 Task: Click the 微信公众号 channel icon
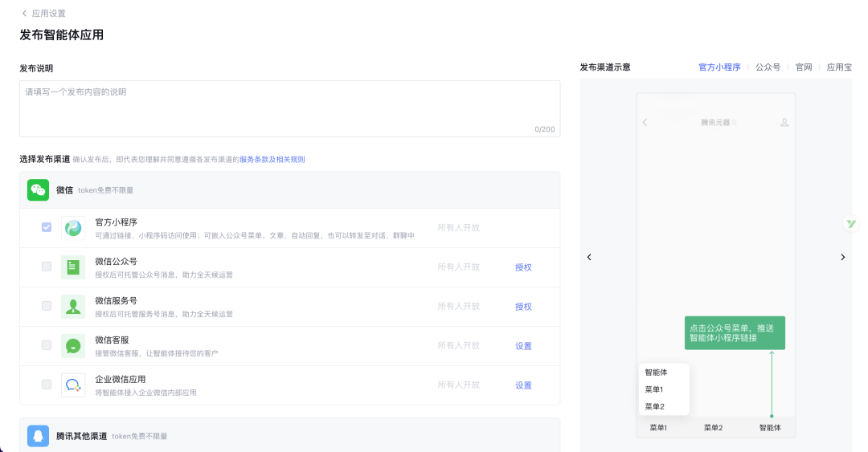tap(73, 267)
